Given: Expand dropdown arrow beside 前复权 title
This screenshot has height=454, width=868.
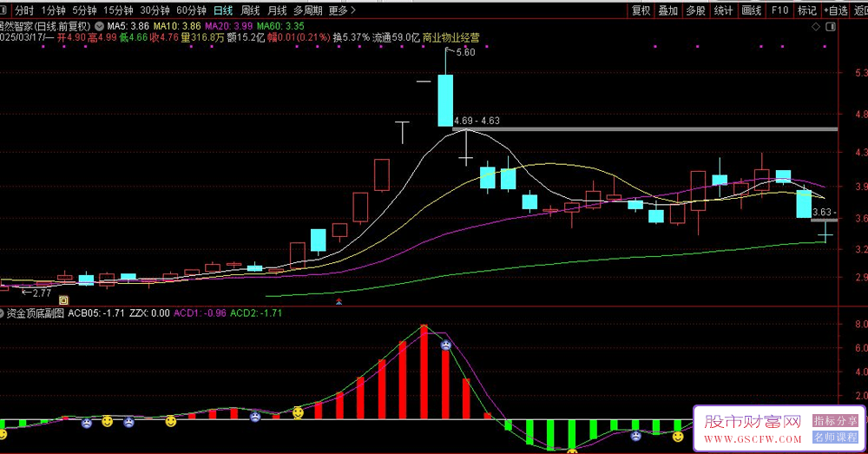Looking at the screenshot, I should [x=99, y=26].
